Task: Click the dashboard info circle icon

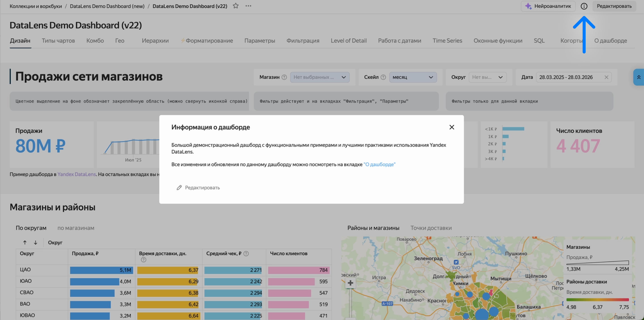Action: (584, 6)
